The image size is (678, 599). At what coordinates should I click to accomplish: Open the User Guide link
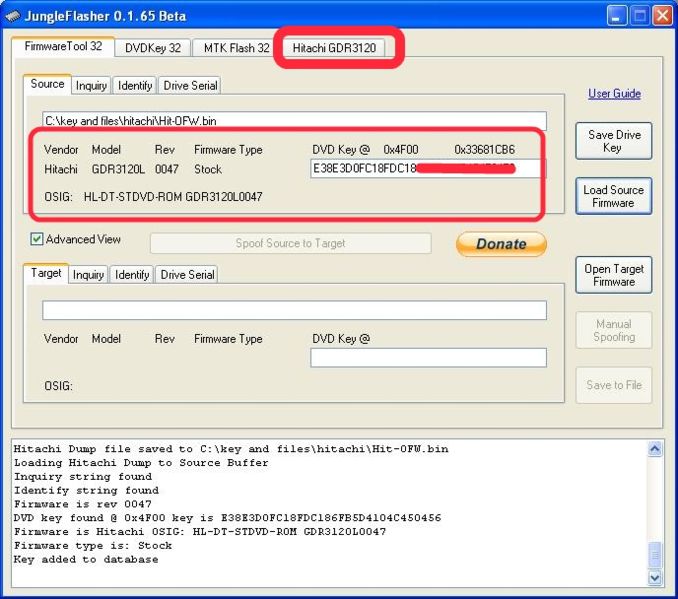(x=614, y=93)
